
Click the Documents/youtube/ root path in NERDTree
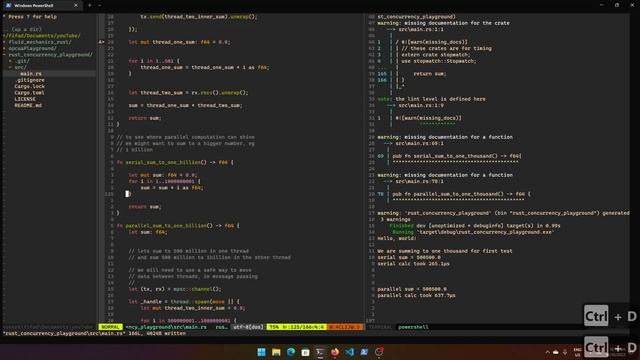pyautogui.click(x=42, y=36)
